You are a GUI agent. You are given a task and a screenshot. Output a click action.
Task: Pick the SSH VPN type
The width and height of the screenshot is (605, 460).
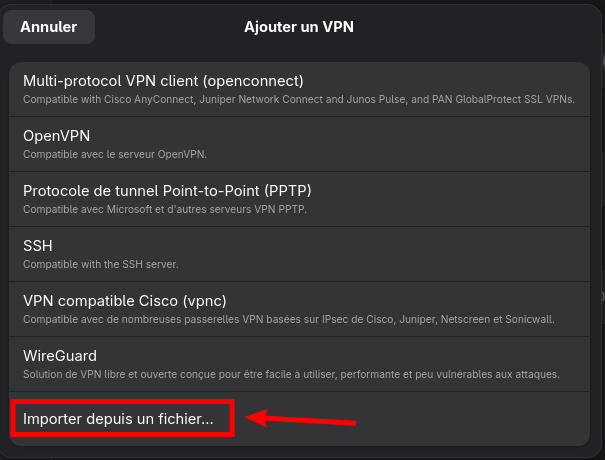[299, 254]
